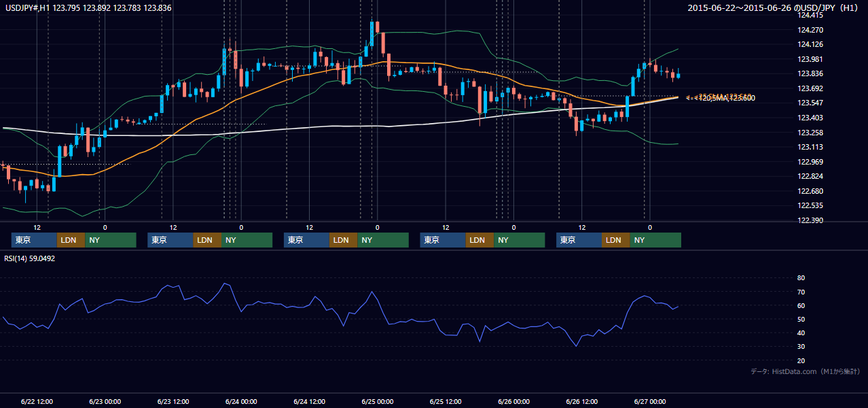Viewport: 868px width, 408px height.
Task: Select the 6/23 12:00 time axis label
Action: point(173,402)
